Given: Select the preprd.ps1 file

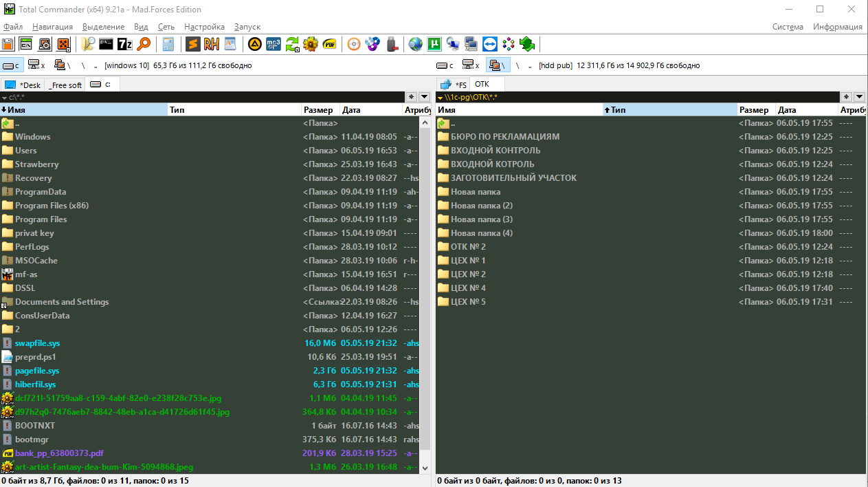Looking at the screenshot, I should (210, 357).
